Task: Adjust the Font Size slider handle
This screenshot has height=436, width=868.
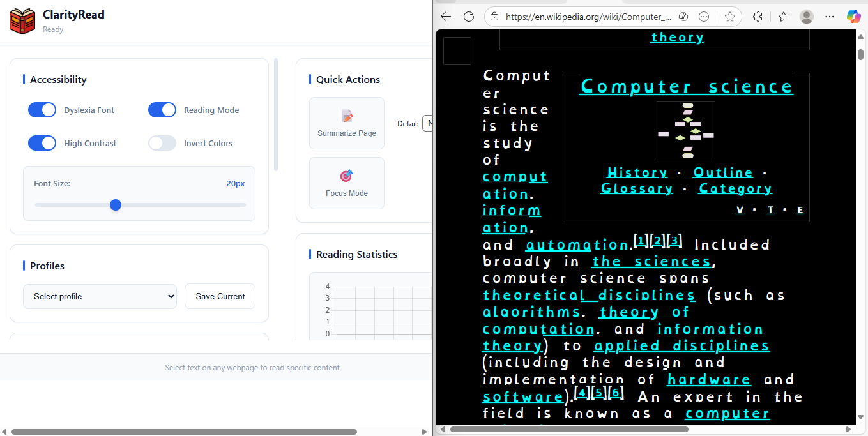Action: (116, 205)
